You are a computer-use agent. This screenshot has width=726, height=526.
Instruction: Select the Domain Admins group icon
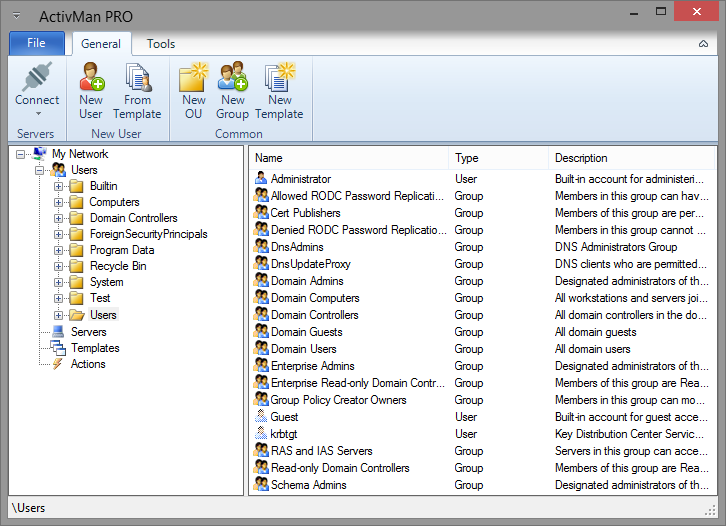pyautogui.click(x=261, y=280)
